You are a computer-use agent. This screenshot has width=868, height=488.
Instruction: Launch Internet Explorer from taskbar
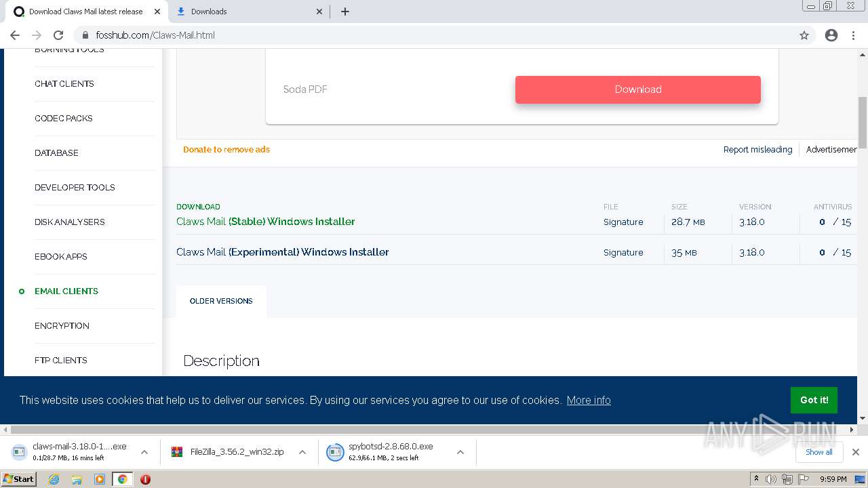(54, 479)
